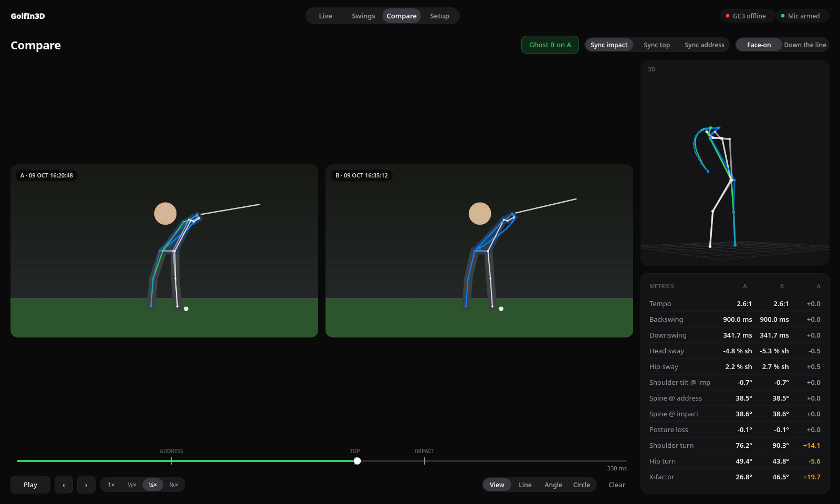Screen dimensions: 840x504
Task: Click the Shoulder turn B value 90.3°
Action: coord(781,445)
